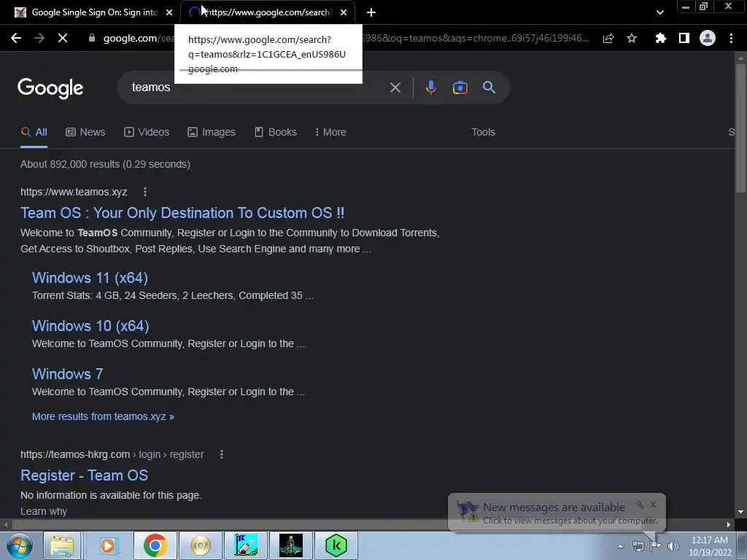Open the Chrome profile avatar

click(x=708, y=38)
